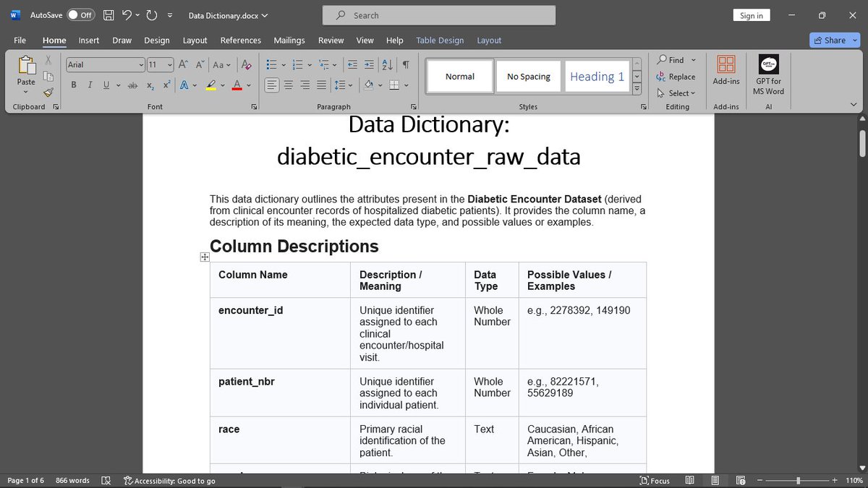This screenshot has height=488, width=868.
Task: Open the Paste options dropdown arrow
Action: coord(26,93)
